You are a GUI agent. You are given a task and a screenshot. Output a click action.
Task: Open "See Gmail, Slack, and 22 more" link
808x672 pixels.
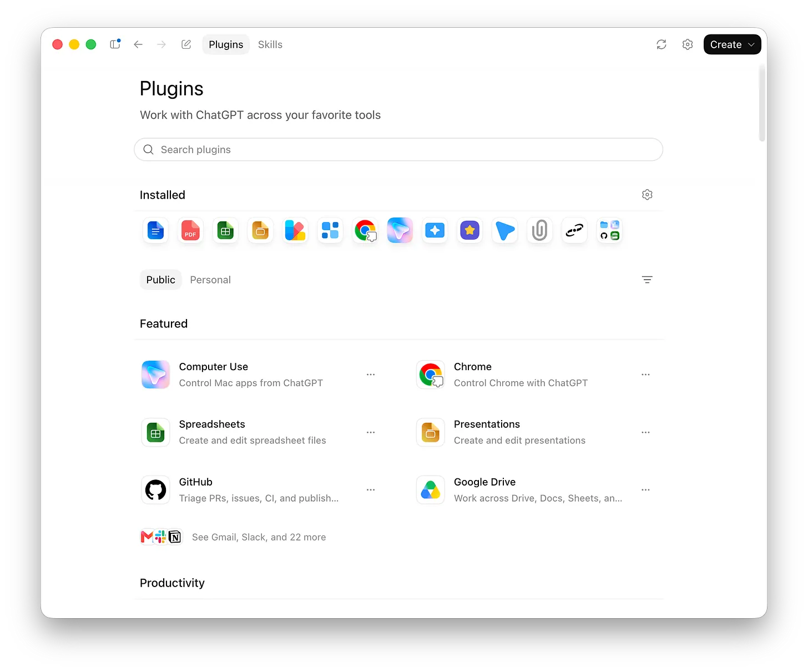[259, 537]
